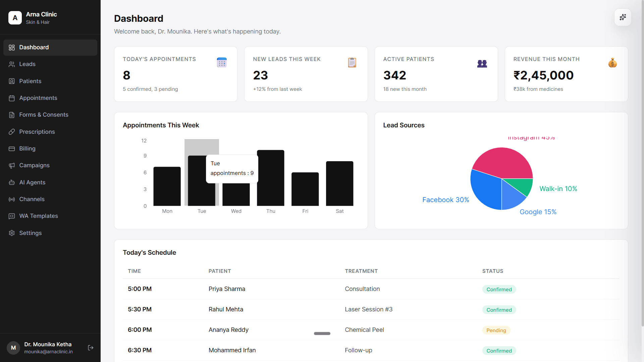Click the calendar icon on Today's Appointments card
The height and width of the screenshot is (362, 644).
point(222,62)
